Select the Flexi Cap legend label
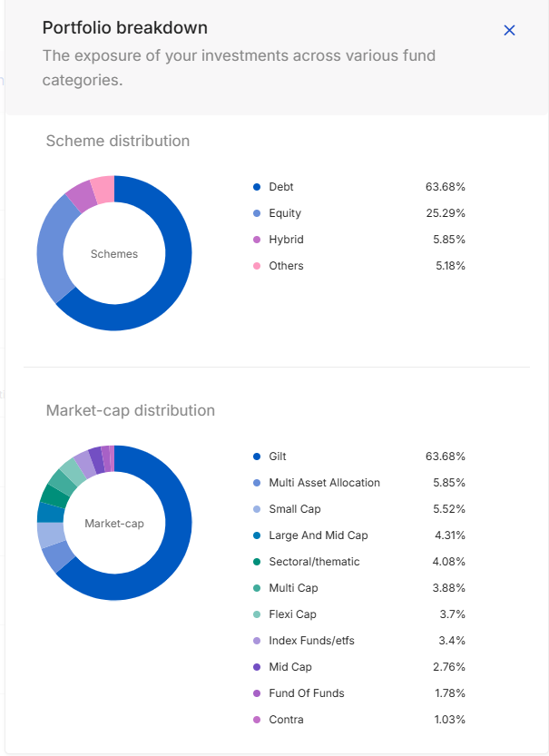The height and width of the screenshot is (756, 549). (292, 614)
